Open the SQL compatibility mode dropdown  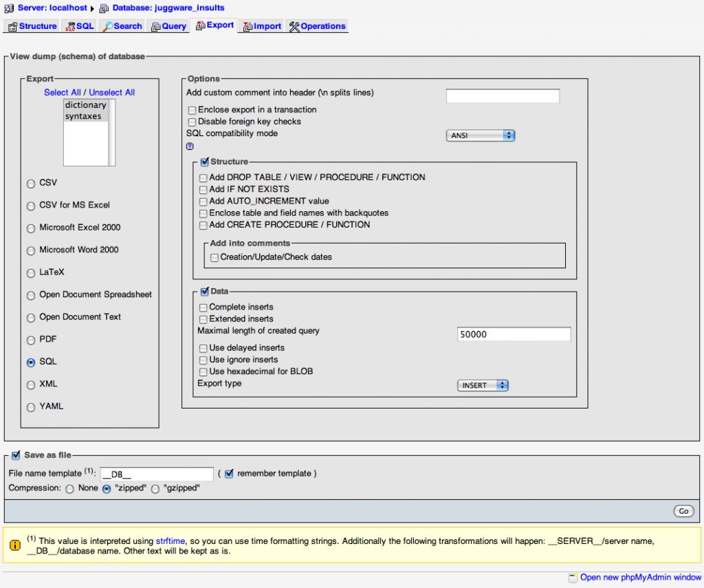480,135
